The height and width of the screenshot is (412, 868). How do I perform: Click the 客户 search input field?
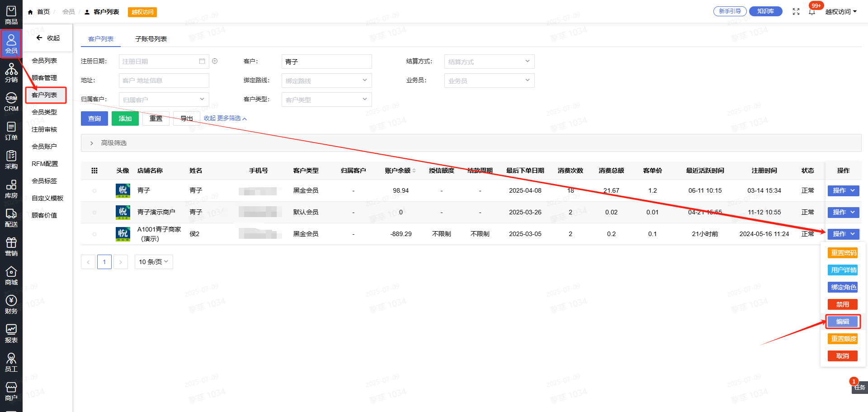[326, 62]
